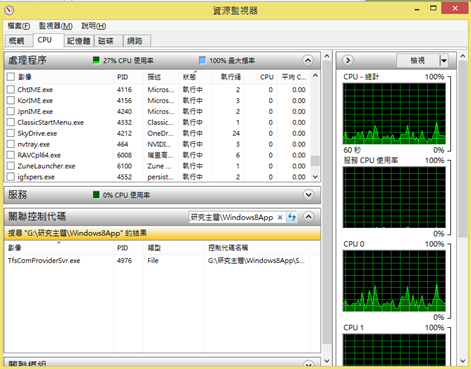471x369 pixels.
Task: Switch to the 記憶體 tab
Action: coord(79,41)
